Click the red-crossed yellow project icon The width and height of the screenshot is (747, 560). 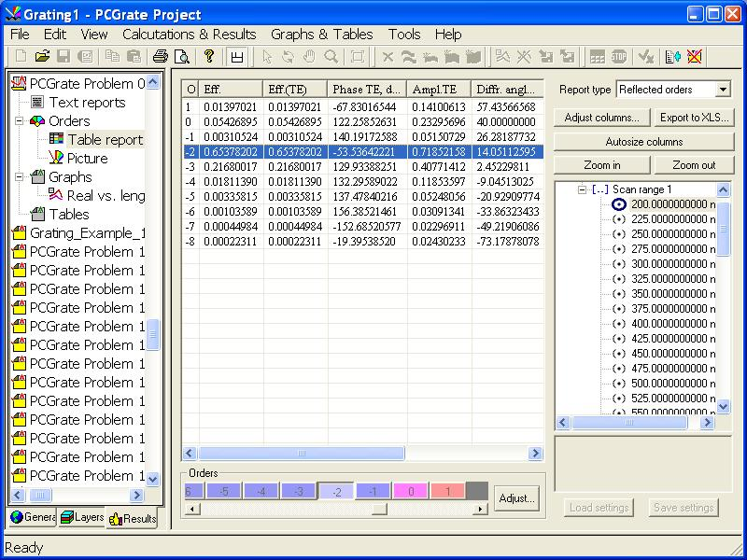pos(695,57)
